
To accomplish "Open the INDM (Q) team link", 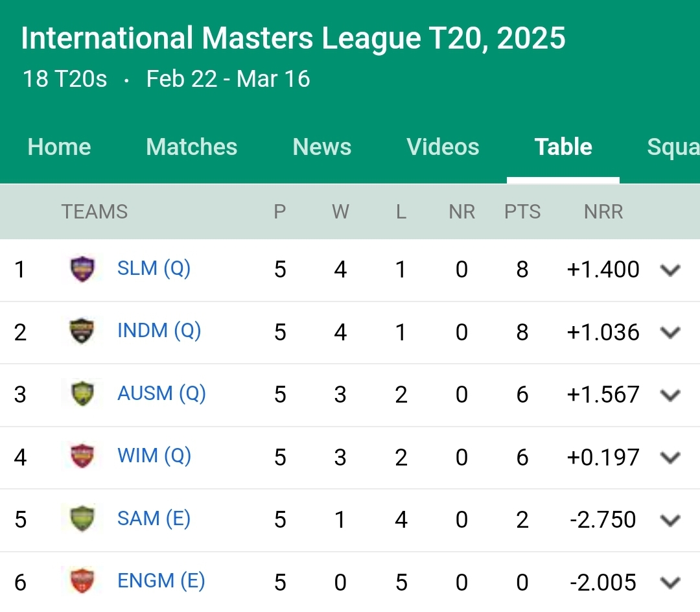I will 159,331.
